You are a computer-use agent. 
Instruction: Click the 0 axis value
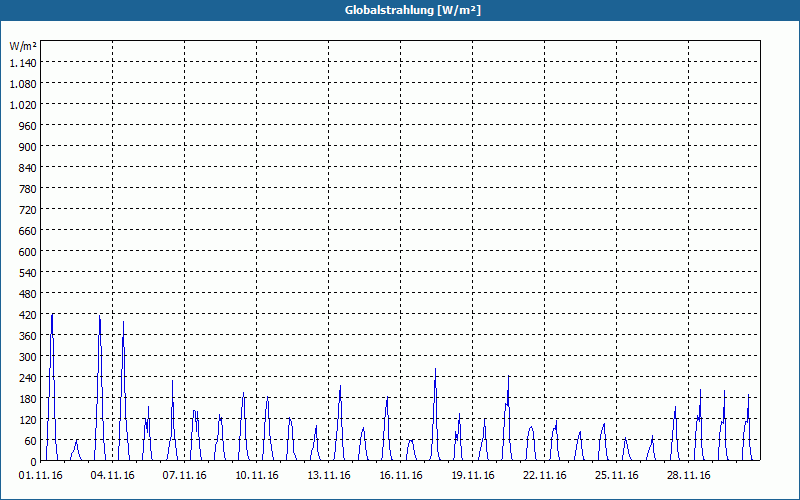(x=34, y=462)
